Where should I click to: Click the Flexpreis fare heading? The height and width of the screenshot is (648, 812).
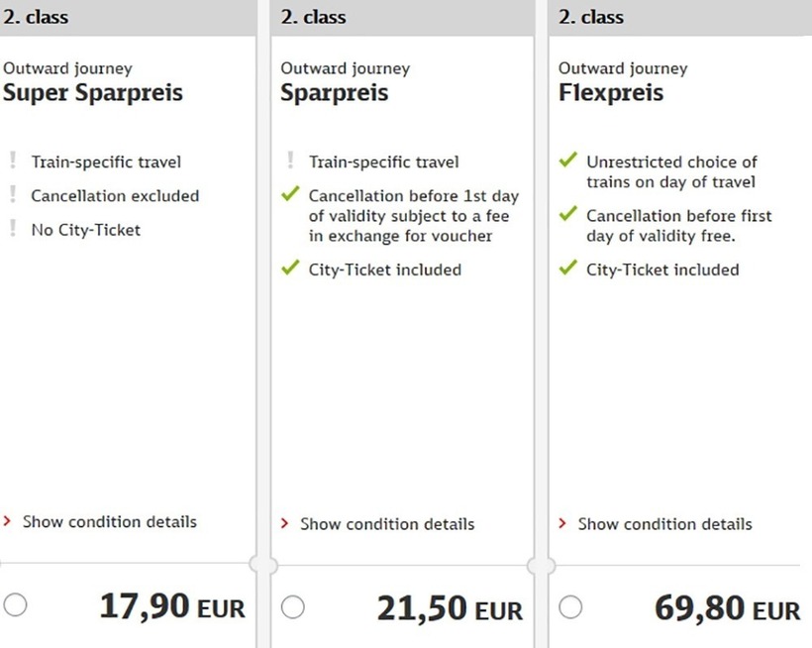click(x=611, y=93)
